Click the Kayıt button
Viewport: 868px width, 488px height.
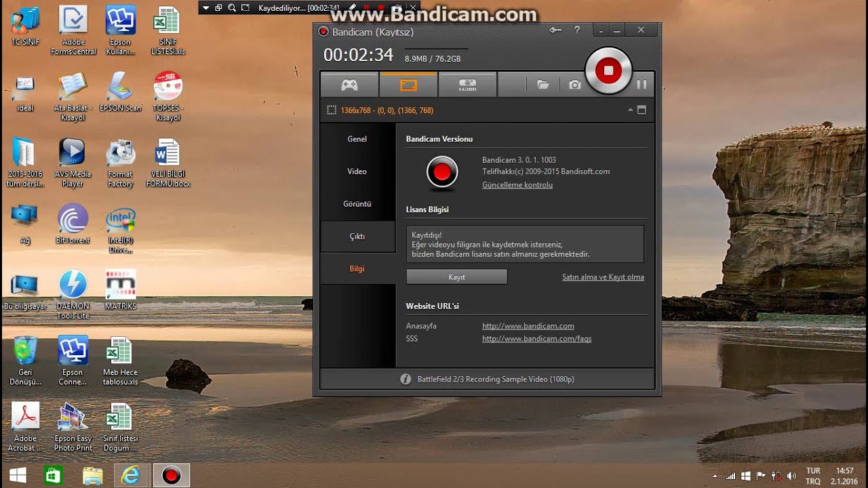coord(456,277)
